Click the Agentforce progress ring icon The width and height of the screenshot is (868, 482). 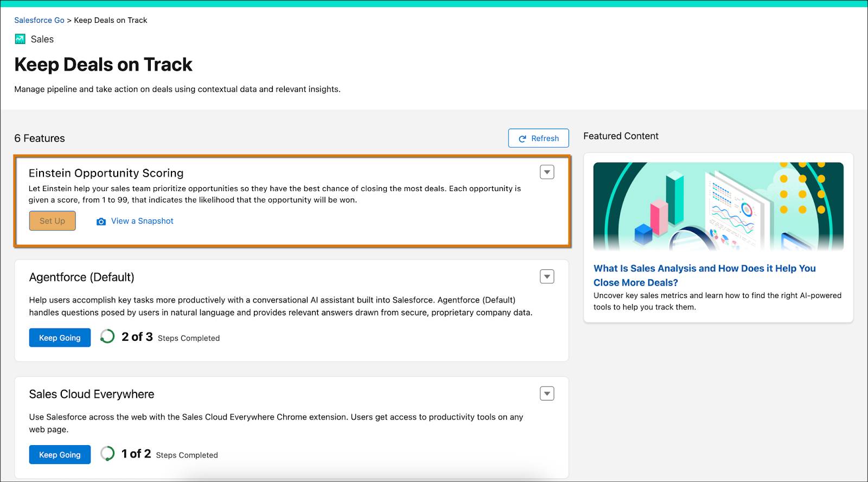(x=107, y=337)
